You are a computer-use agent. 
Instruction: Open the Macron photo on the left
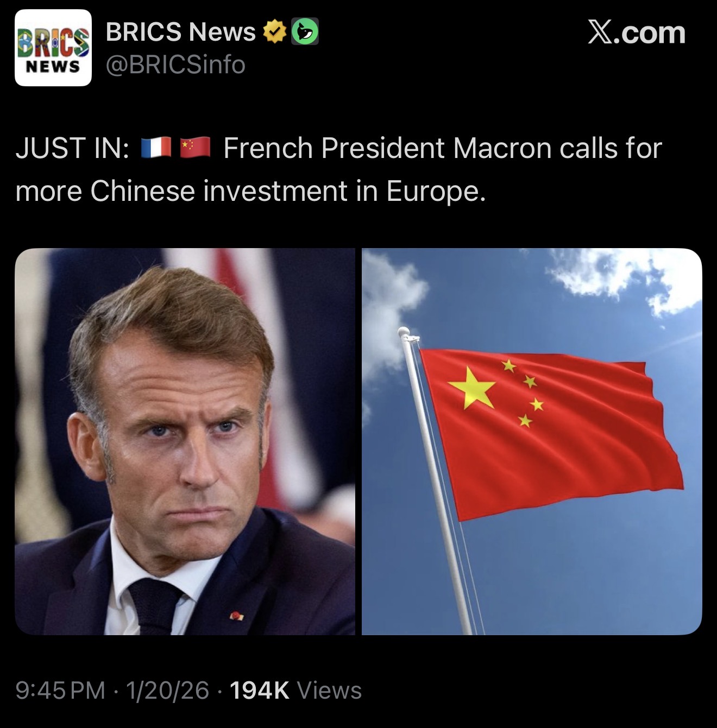pyautogui.click(x=185, y=441)
